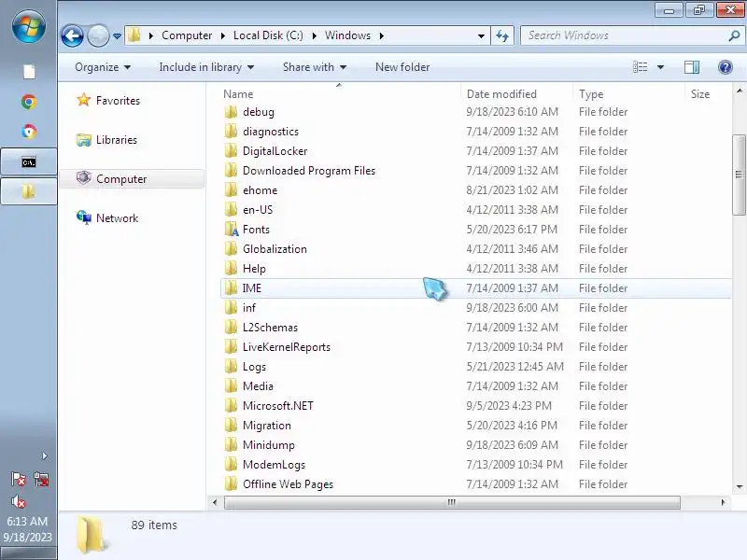
Task: Select the en-US folder icon
Action: pos(231,209)
